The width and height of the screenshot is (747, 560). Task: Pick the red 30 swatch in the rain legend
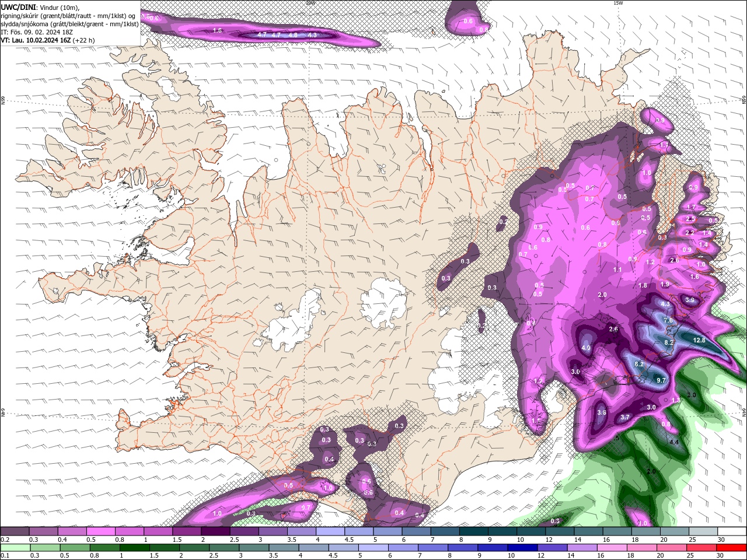pyautogui.click(x=731, y=547)
